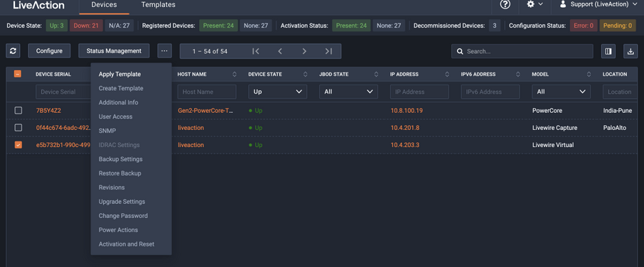
Task: Open the settings gear menu
Action: (535, 4)
